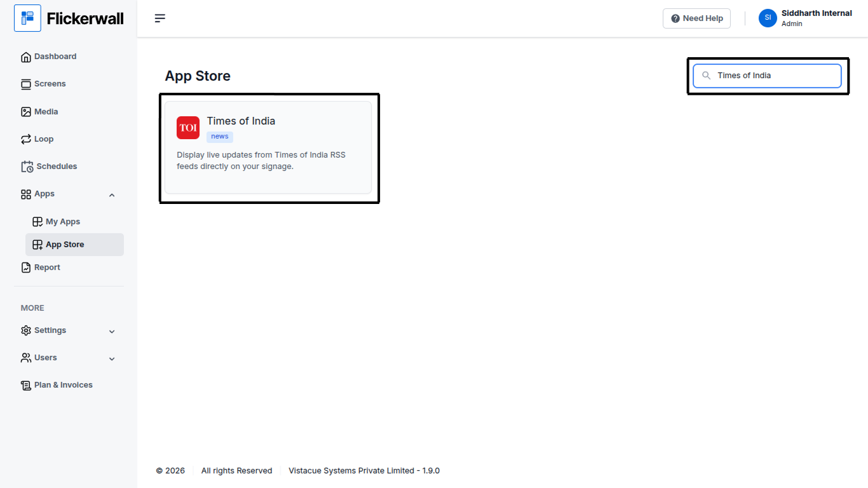
Task: Click the App Store page heading
Action: point(198,76)
